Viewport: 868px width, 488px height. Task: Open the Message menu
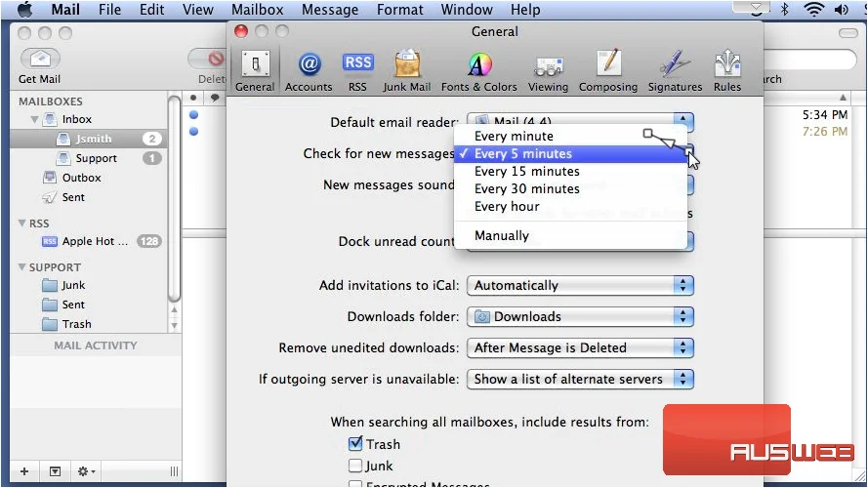coord(330,10)
